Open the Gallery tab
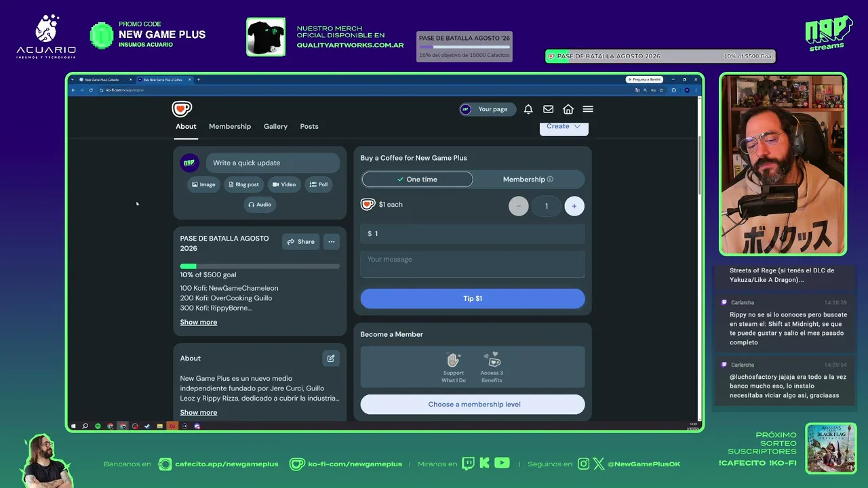Screen dimensions: 868x488 pyautogui.click(x=275, y=127)
